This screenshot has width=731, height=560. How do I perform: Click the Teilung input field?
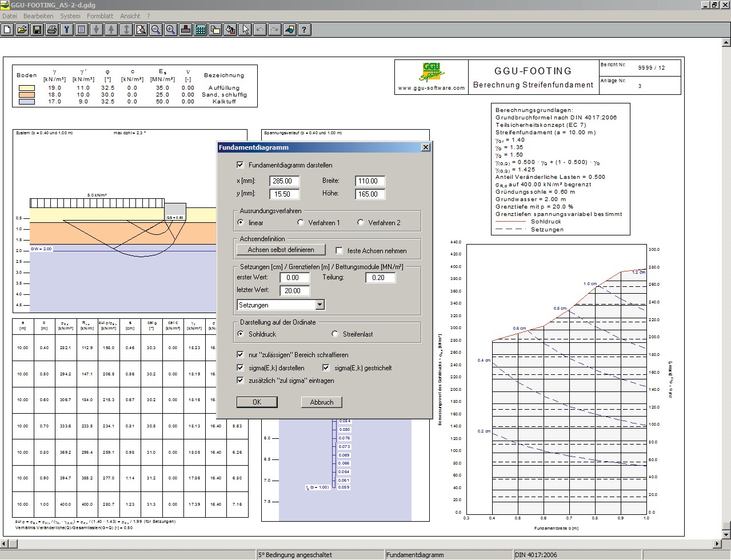point(381,278)
